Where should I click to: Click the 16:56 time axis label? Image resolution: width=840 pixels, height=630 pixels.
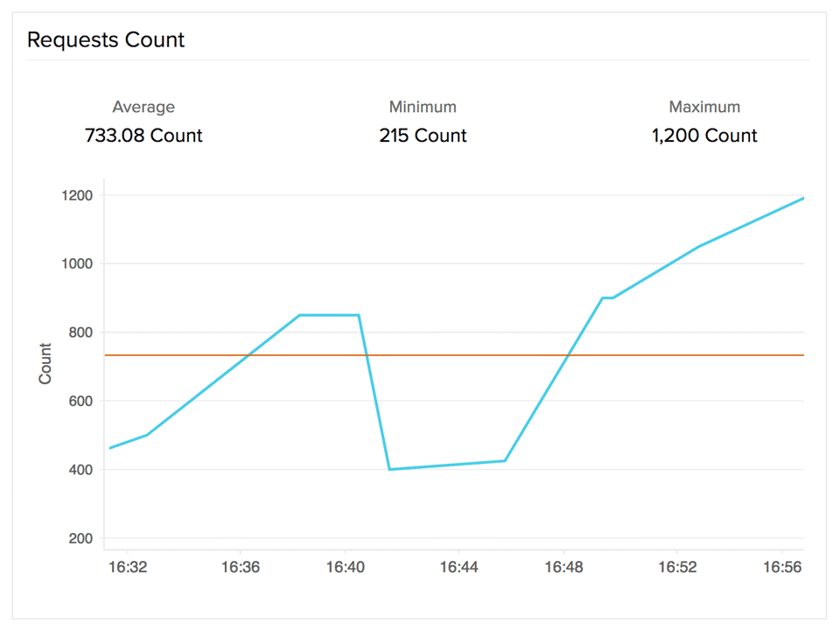tap(782, 567)
